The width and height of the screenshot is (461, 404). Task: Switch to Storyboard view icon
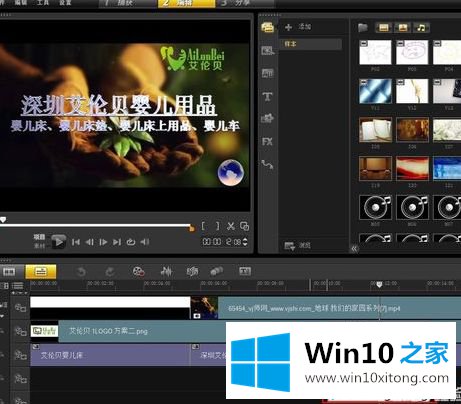[9, 272]
